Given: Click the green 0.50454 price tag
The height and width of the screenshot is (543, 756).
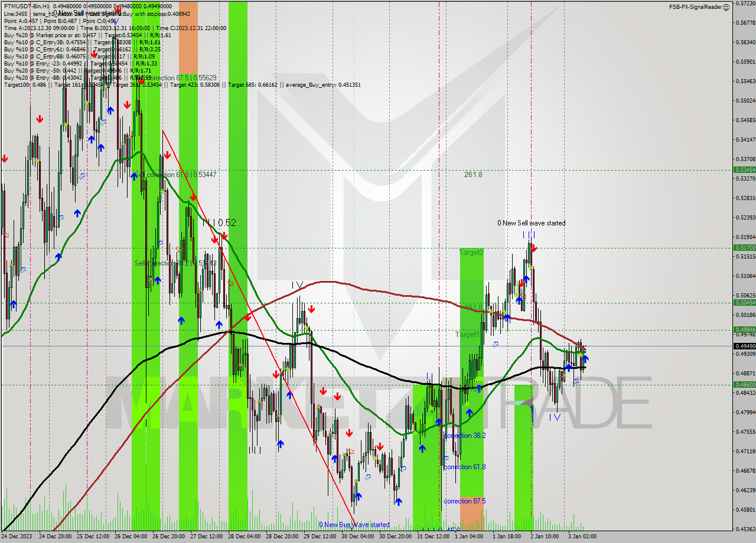Looking at the screenshot, I should pyautogui.click(x=744, y=303).
